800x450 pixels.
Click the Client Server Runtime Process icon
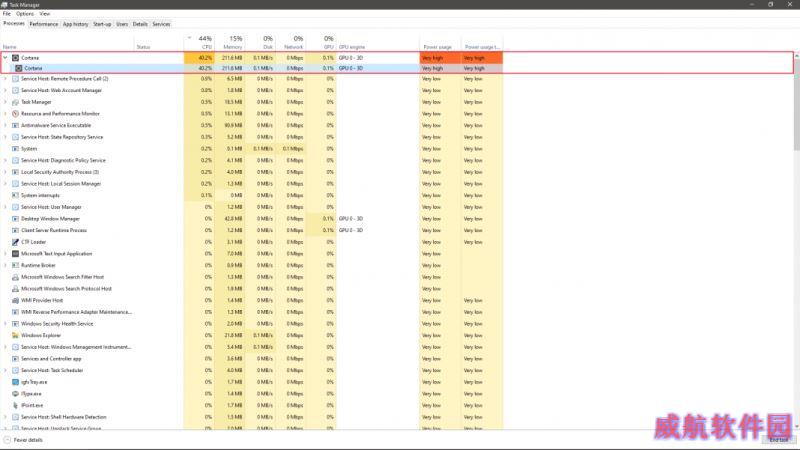pos(15,230)
